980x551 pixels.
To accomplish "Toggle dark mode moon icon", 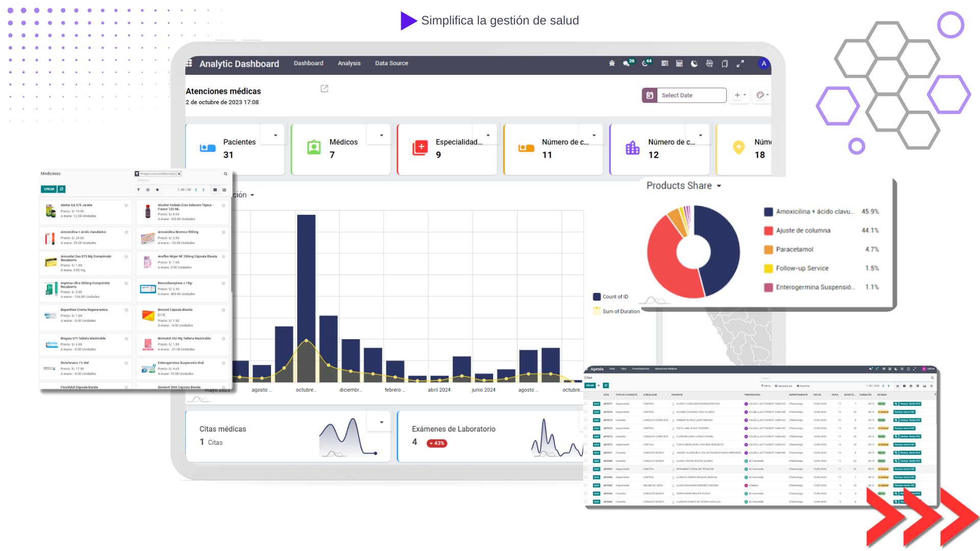I will pos(694,63).
